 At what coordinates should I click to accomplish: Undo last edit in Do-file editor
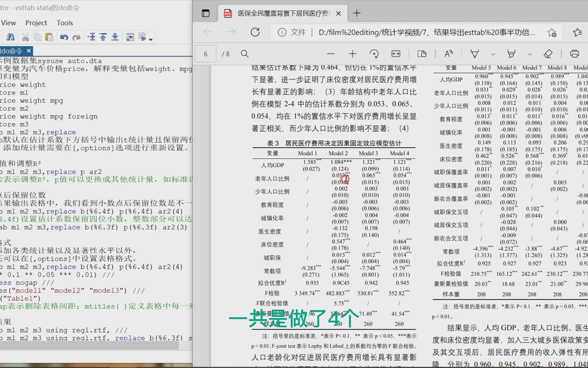(64, 37)
